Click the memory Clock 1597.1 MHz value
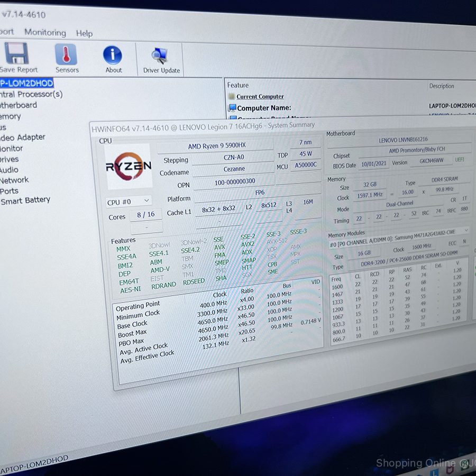The height and width of the screenshot is (476, 476). (x=370, y=195)
